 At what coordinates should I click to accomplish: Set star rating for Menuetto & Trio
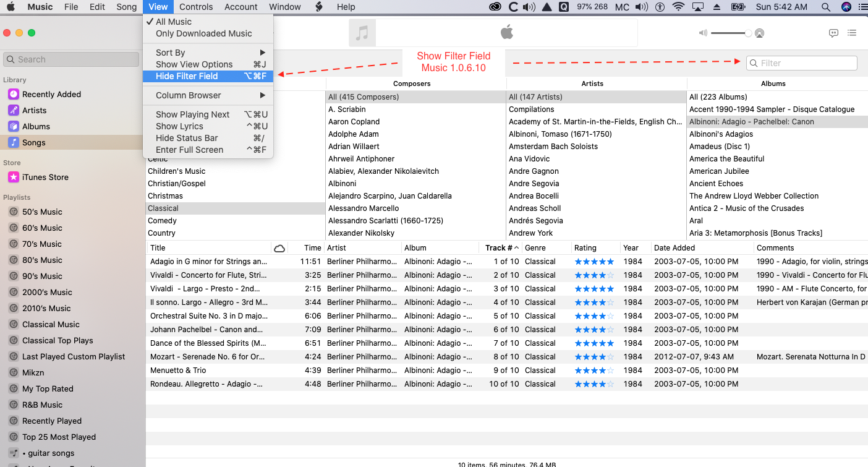[594, 371]
